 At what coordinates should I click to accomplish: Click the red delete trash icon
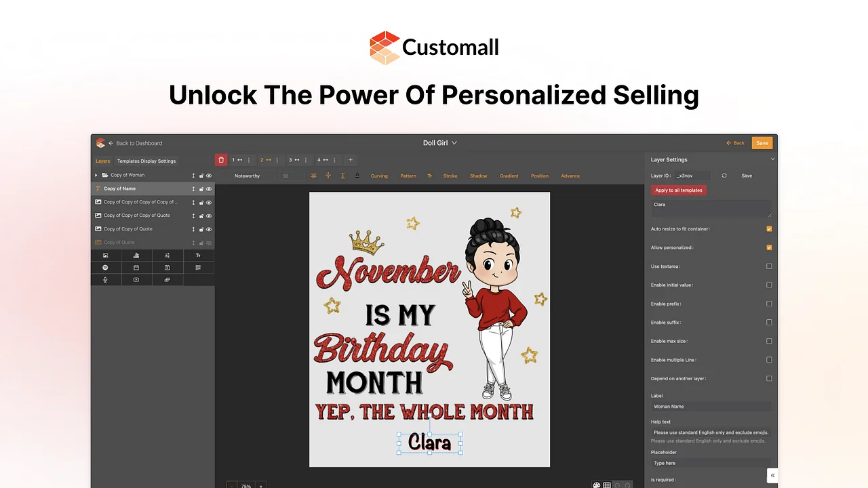tap(220, 160)
